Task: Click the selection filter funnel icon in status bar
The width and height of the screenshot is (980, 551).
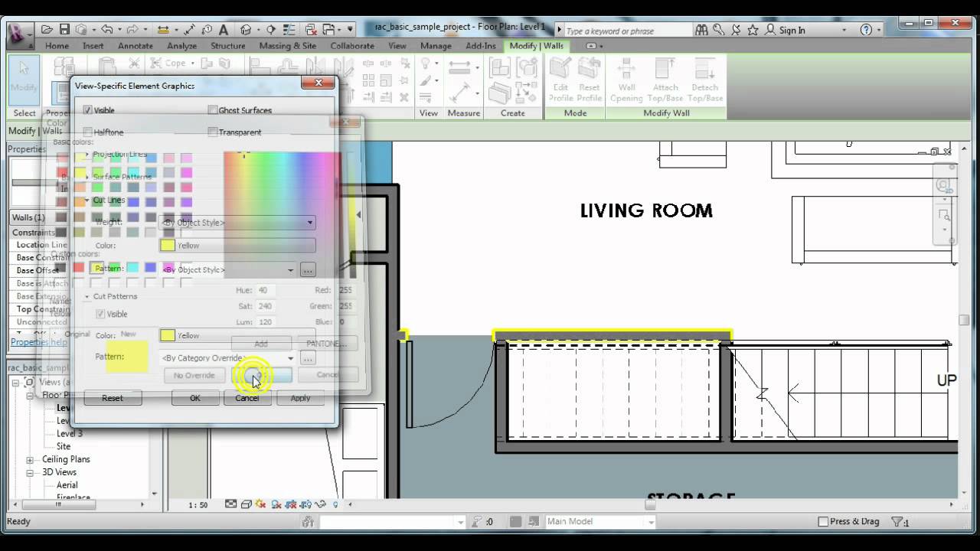Action: point(897,522)
